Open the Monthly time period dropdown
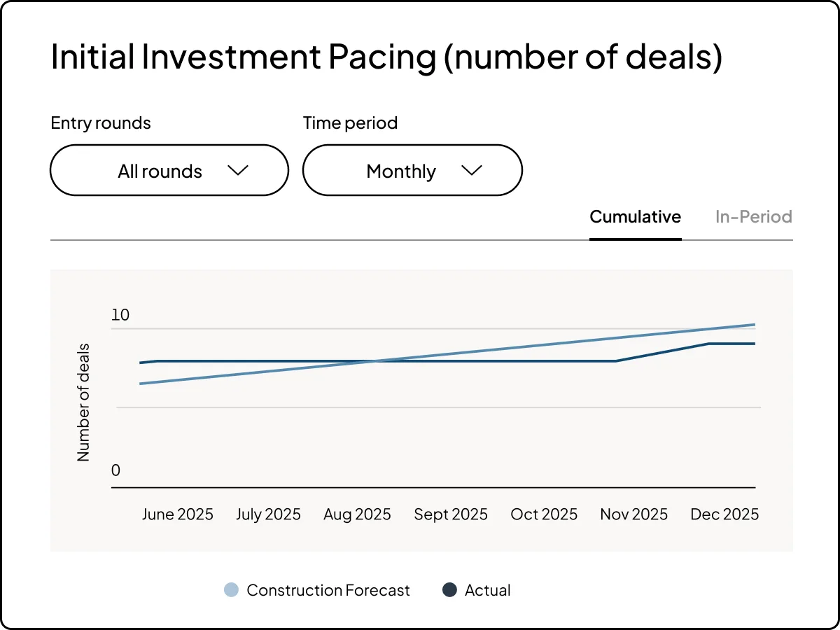840x630 pixels. coord(412,170)
